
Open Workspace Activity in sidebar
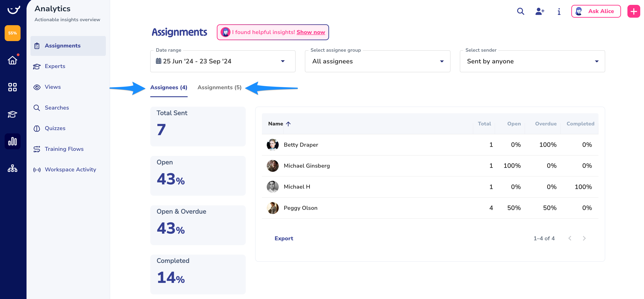(x=70, y=169)
